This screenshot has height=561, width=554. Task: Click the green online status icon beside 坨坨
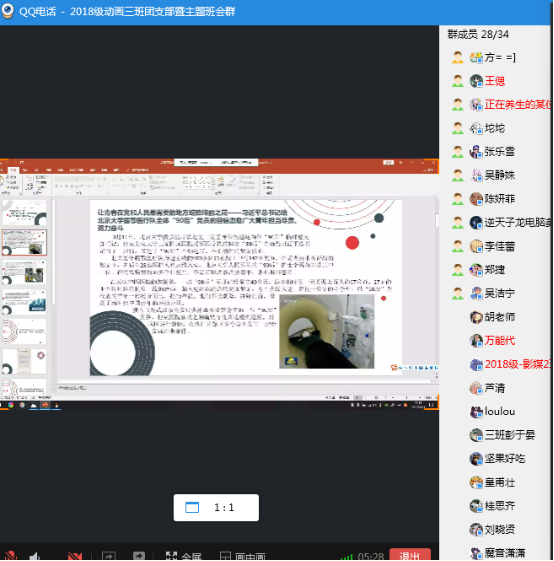(x=457, y=128)
